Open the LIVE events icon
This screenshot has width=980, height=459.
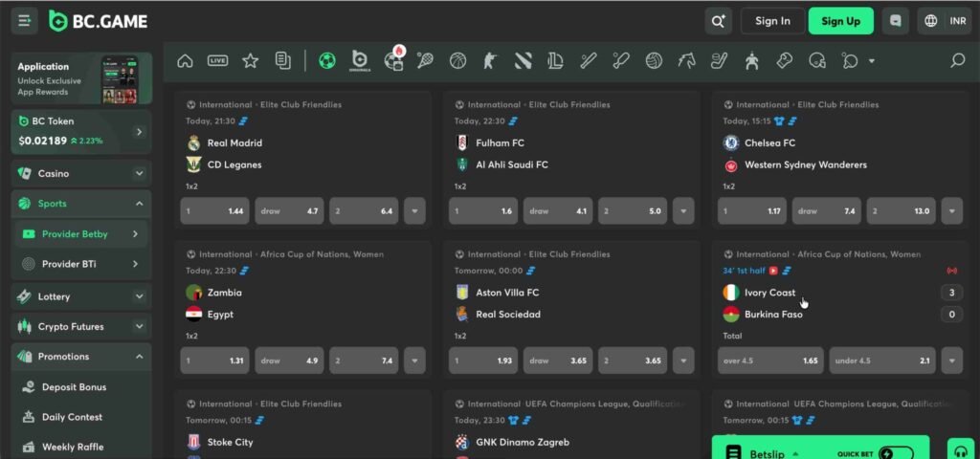pyautogui.click(x=217, y=60)
